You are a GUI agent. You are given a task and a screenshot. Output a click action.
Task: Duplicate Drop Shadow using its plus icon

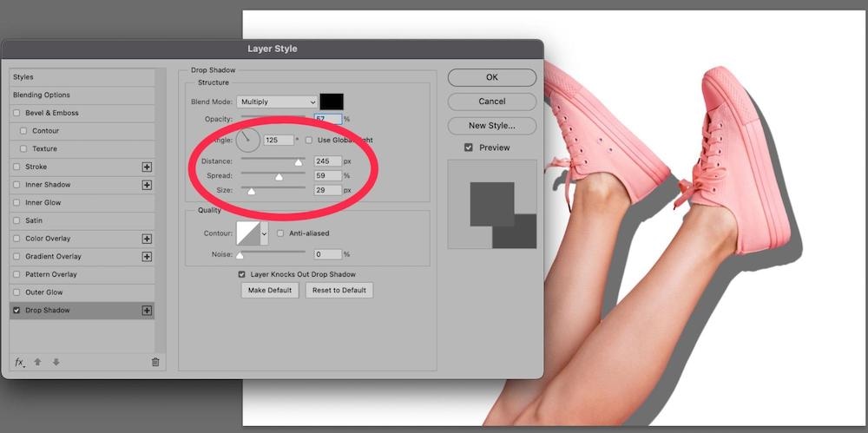[147, 311]
